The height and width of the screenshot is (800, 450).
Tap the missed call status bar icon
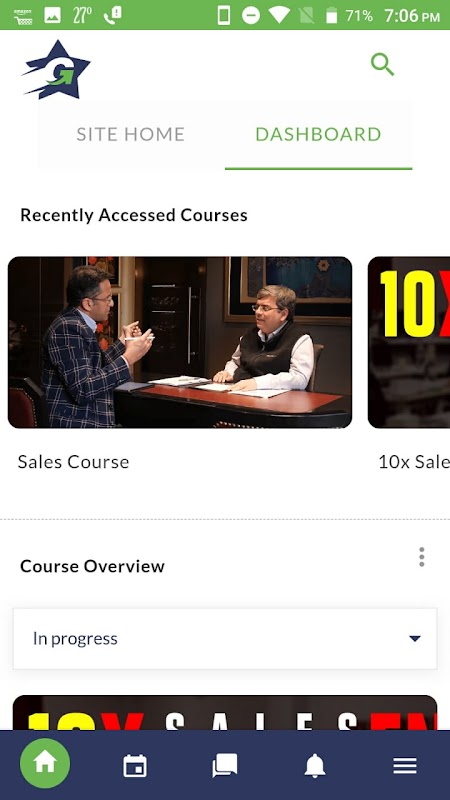[112, 15]
